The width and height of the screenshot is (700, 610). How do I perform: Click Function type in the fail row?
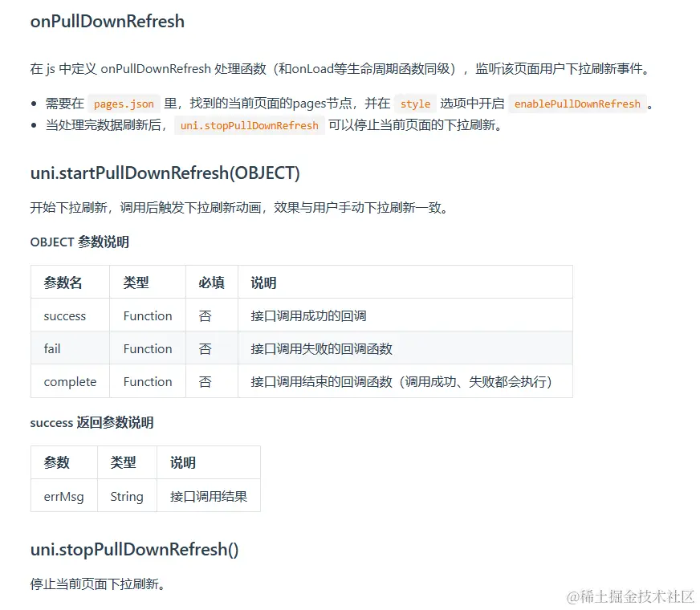tap(148, 348)
